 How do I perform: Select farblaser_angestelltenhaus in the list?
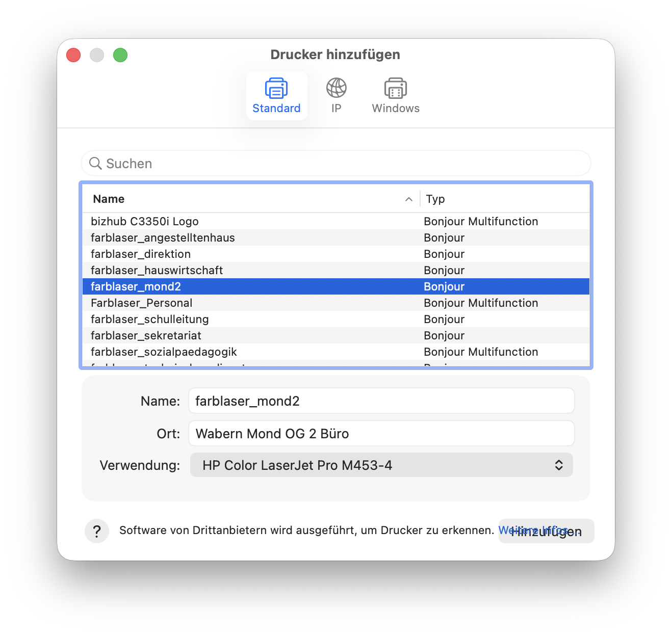pyautogui.click(x=163, y=237)
